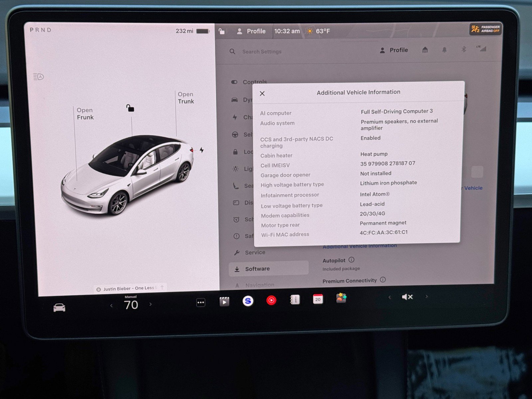Viewport: 532px width, 399px height.
Task: Increase the speed limit from 70
Action: coord(151,304)
